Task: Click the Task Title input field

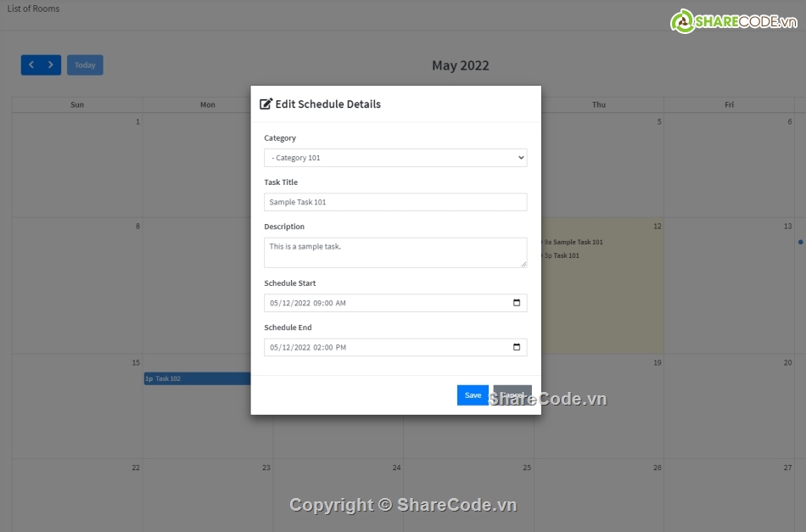Action: click(x=395, y=202)
